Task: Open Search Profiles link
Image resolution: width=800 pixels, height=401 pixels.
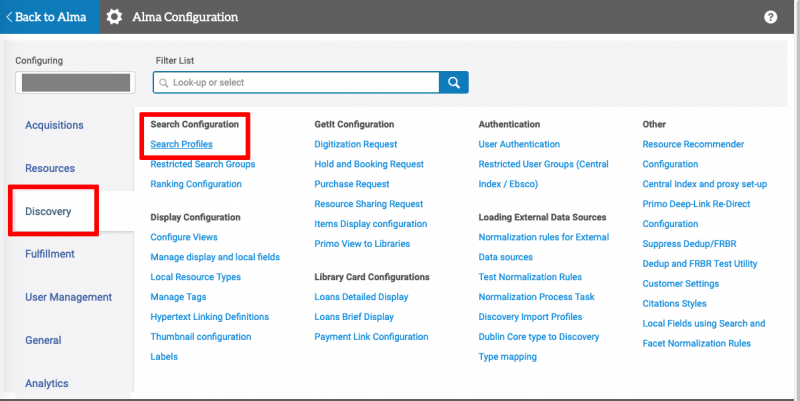Action: click(x=182, y=144)
